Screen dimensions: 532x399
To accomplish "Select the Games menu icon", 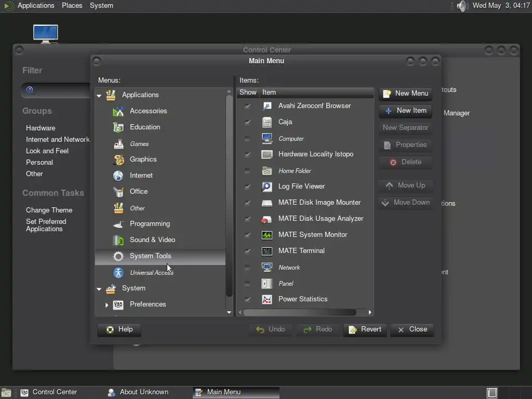I will (118, 144).
